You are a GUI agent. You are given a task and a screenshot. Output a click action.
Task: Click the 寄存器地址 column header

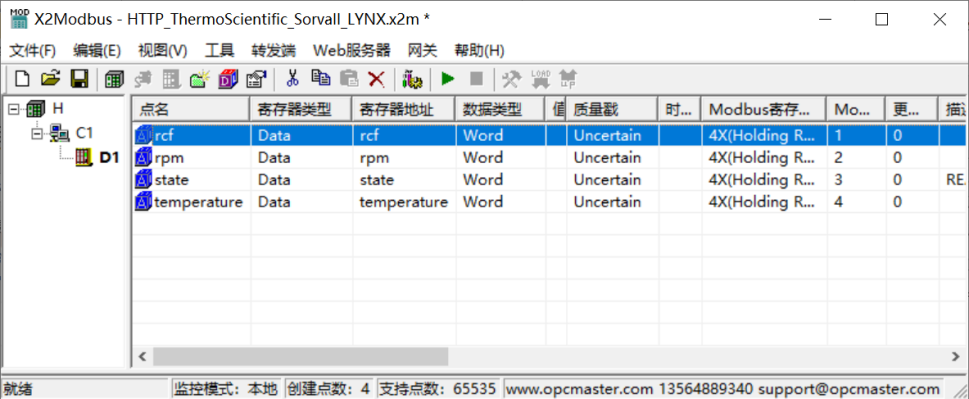(403, 109)
